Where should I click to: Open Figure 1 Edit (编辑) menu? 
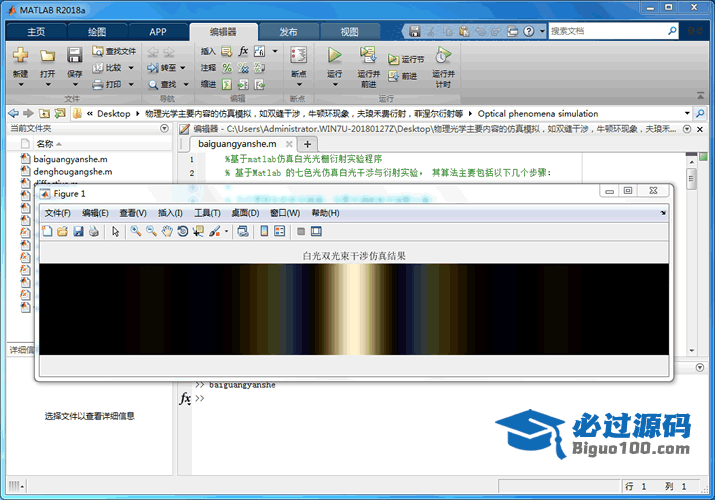[95, 213]
